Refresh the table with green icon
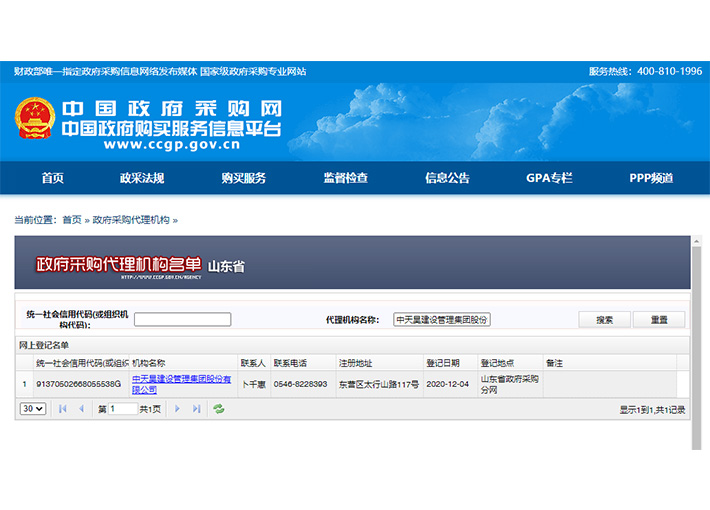This screenshot has height=510, width=710. coord(219,409)
